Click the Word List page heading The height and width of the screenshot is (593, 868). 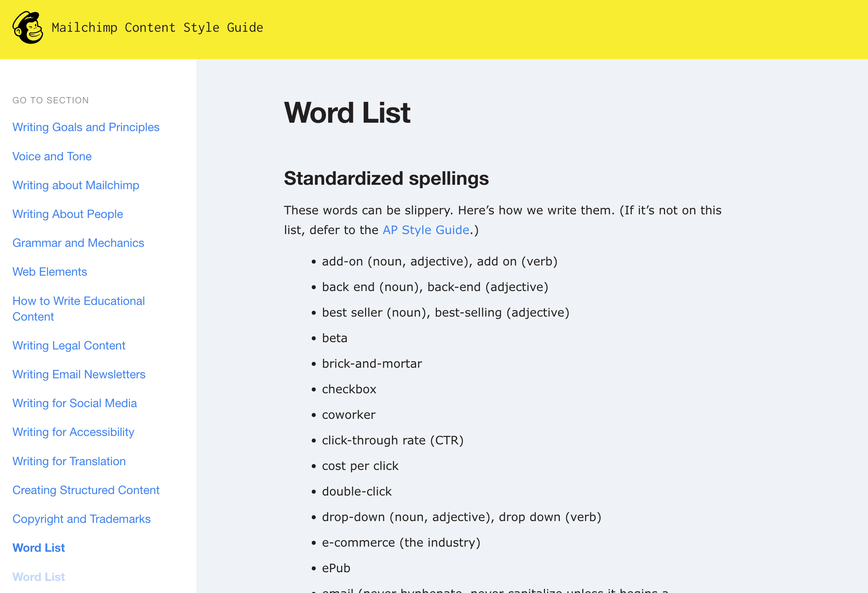click(x=347, y=112)
